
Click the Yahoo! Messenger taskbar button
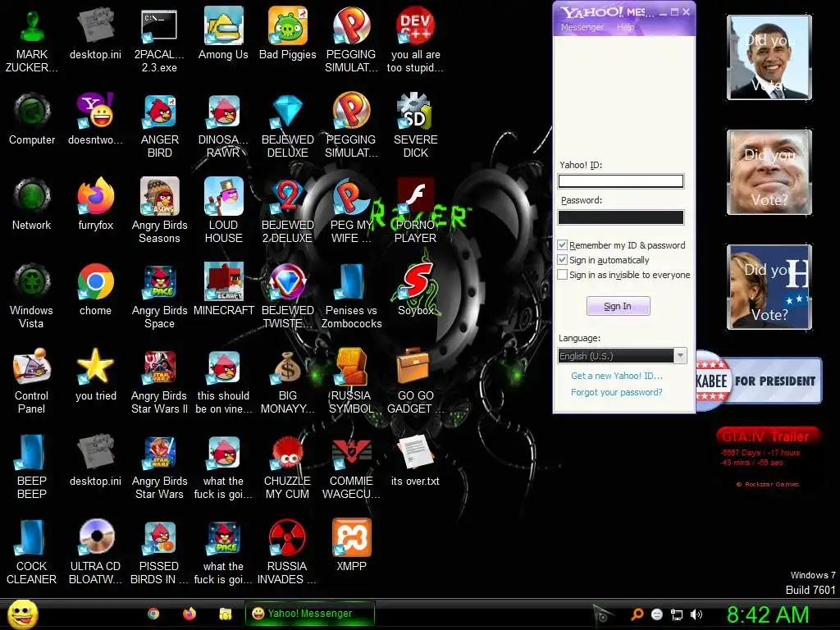[x=309, y=614]
